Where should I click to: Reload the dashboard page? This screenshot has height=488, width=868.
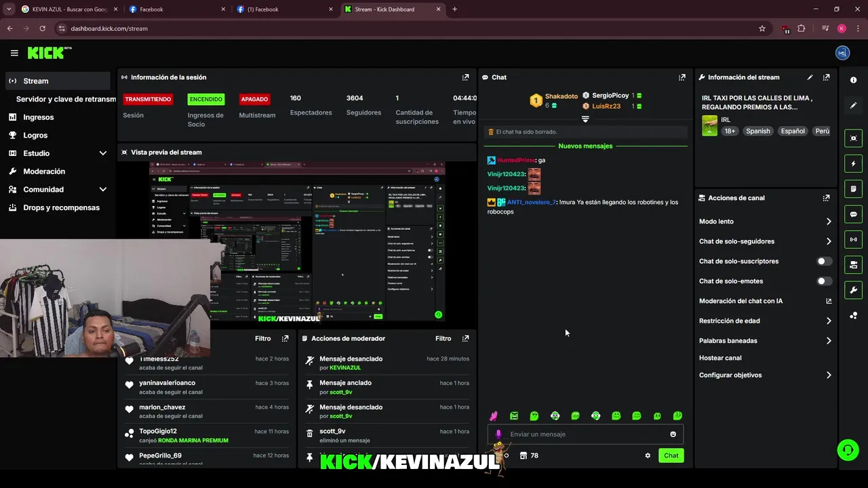[x=43, y=28]
